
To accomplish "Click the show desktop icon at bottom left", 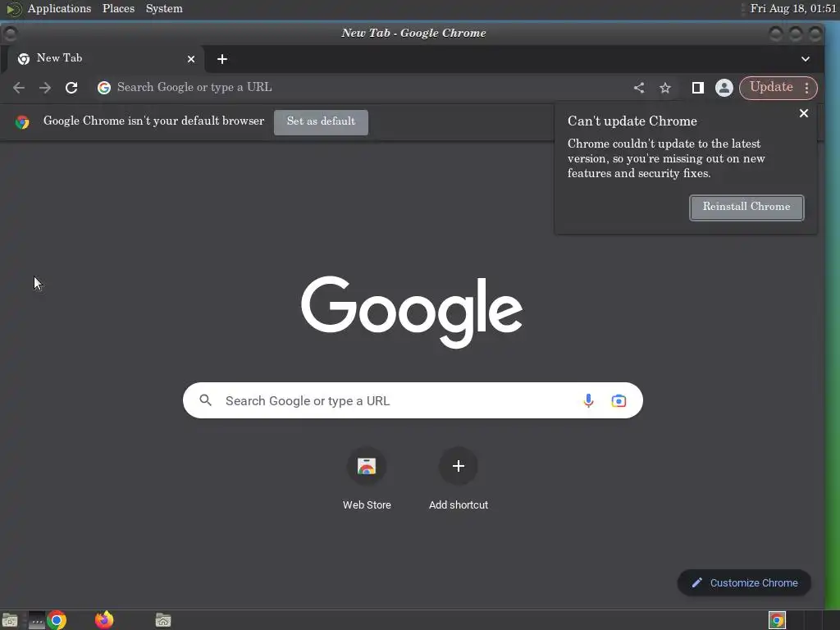I will pos(10,620).
